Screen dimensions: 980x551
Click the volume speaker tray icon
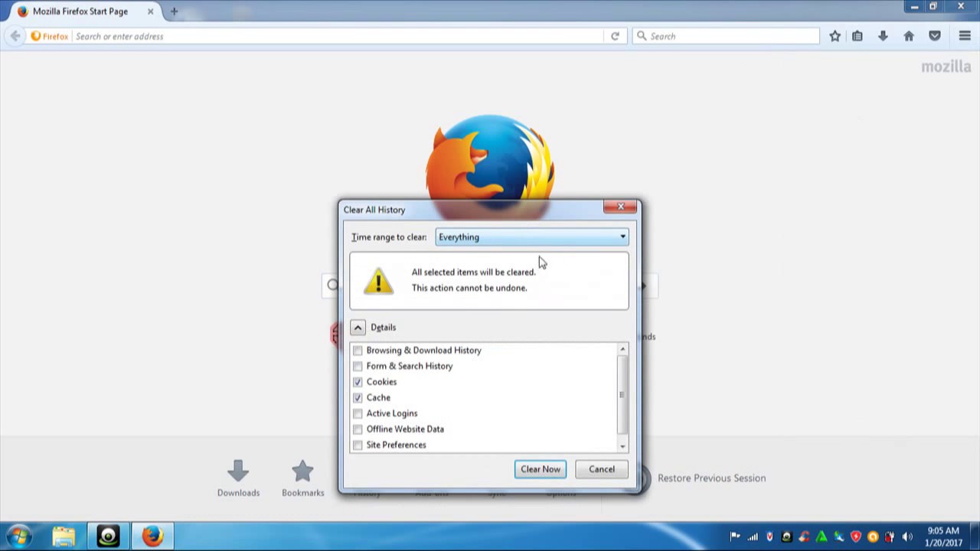[x=907, y=536]
